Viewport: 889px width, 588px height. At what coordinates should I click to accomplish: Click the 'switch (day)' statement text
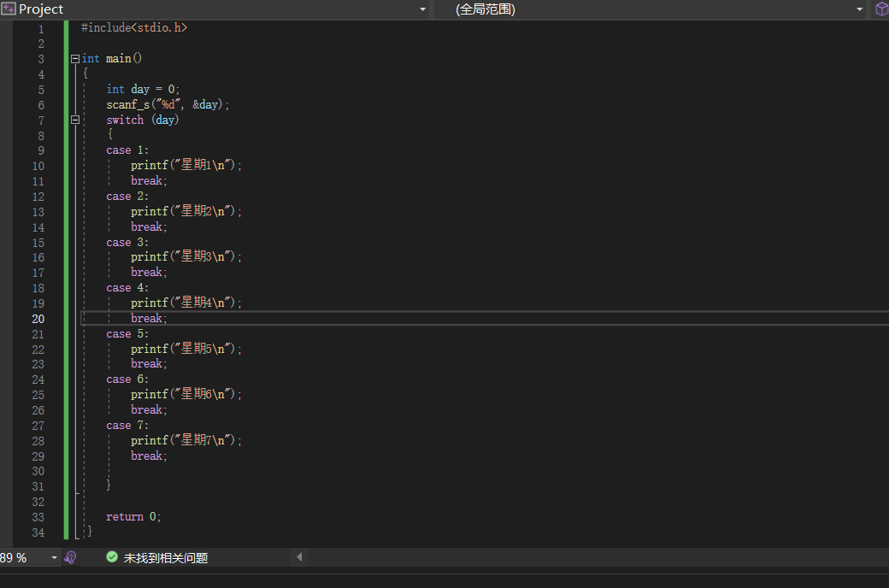click(x=142, y=120)
